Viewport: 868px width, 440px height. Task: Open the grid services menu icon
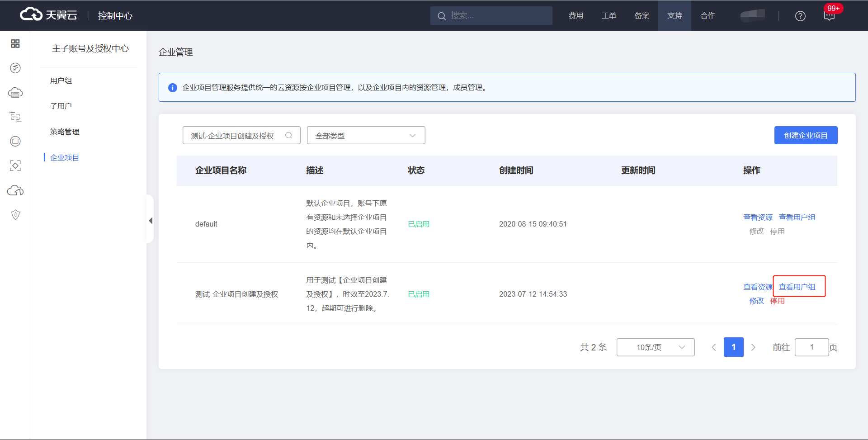(x=15, y=43)
